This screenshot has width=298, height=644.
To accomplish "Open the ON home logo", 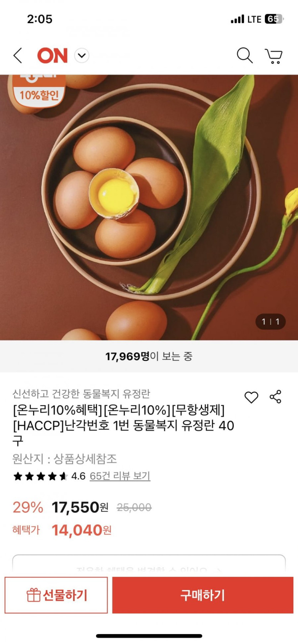I will coord(52,56).
